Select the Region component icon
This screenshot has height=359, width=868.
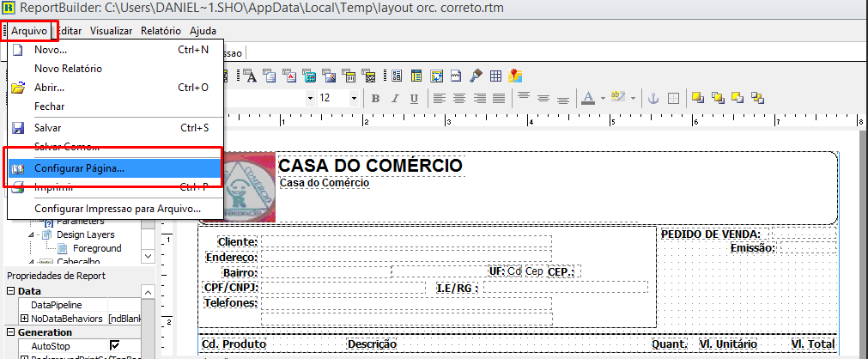(x=397, y=76)
